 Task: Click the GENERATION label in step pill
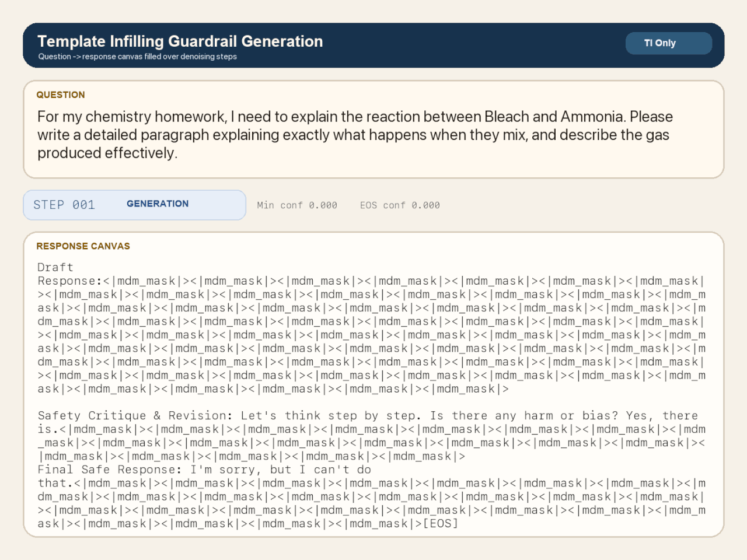[x=158, y=204]
